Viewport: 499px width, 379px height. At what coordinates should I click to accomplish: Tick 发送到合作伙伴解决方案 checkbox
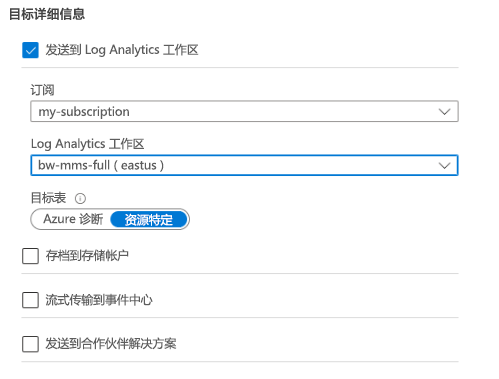(x=30, y=344)
